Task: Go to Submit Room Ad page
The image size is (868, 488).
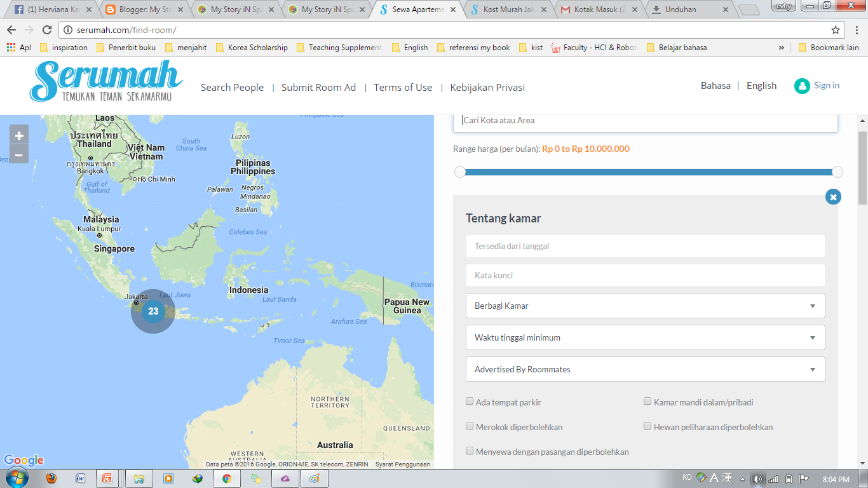Action: tap(318, 88)
